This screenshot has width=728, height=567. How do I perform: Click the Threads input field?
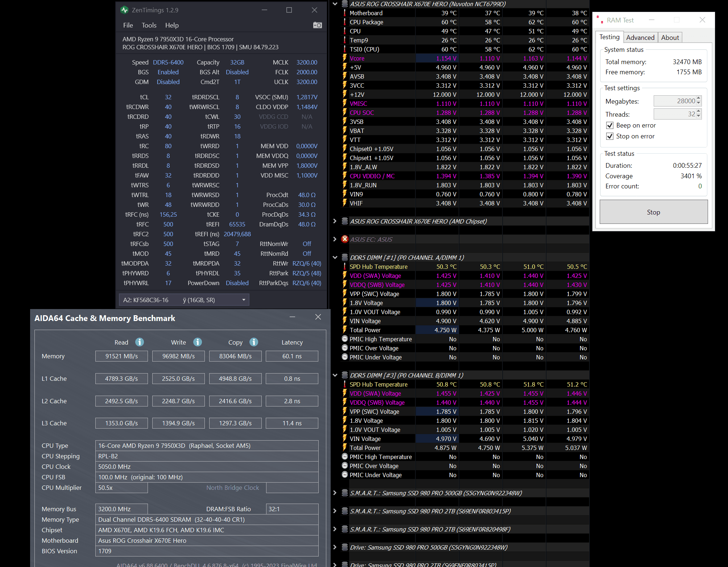coord(674,114)
